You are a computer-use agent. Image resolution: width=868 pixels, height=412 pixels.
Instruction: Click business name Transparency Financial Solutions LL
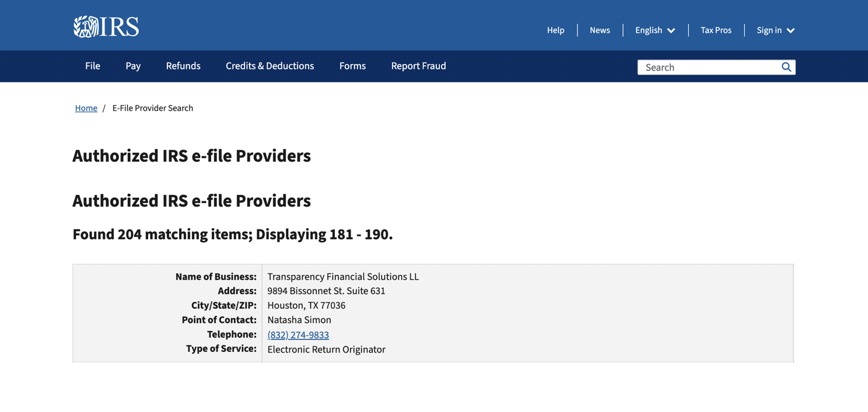pyautogui.click(x=343, y=277)
